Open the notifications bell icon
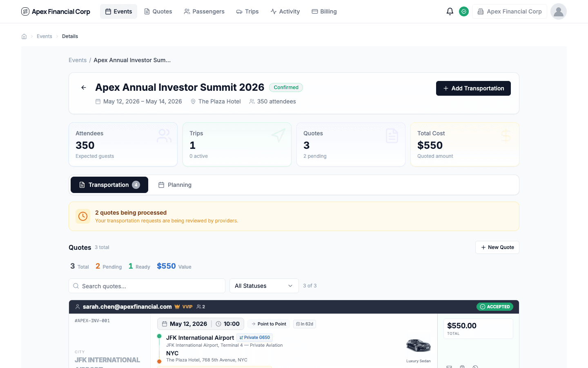This screenshot has width=588, height=368. pos(450,11)
